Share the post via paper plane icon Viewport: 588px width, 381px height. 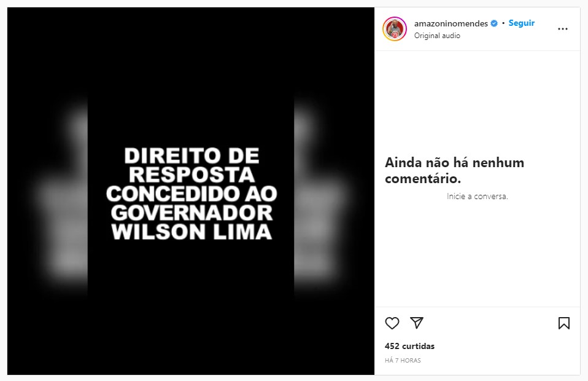point(417,323)
